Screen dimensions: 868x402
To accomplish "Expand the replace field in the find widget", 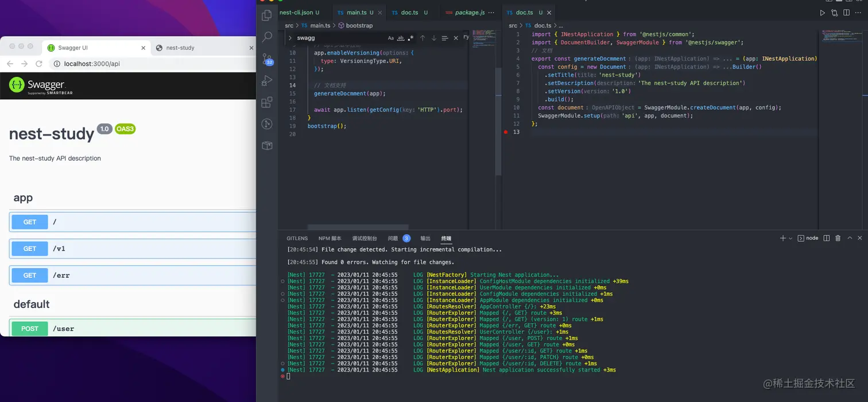I will 290,38.
